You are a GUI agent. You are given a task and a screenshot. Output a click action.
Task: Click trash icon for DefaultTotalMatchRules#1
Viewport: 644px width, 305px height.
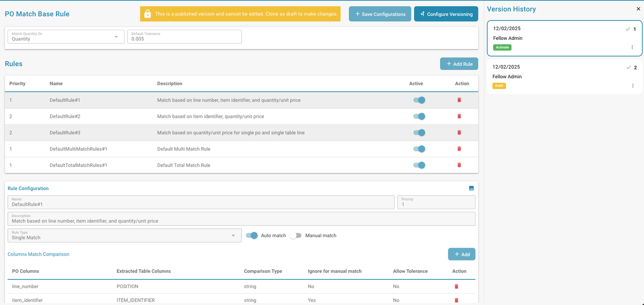[x=459, y=165]
